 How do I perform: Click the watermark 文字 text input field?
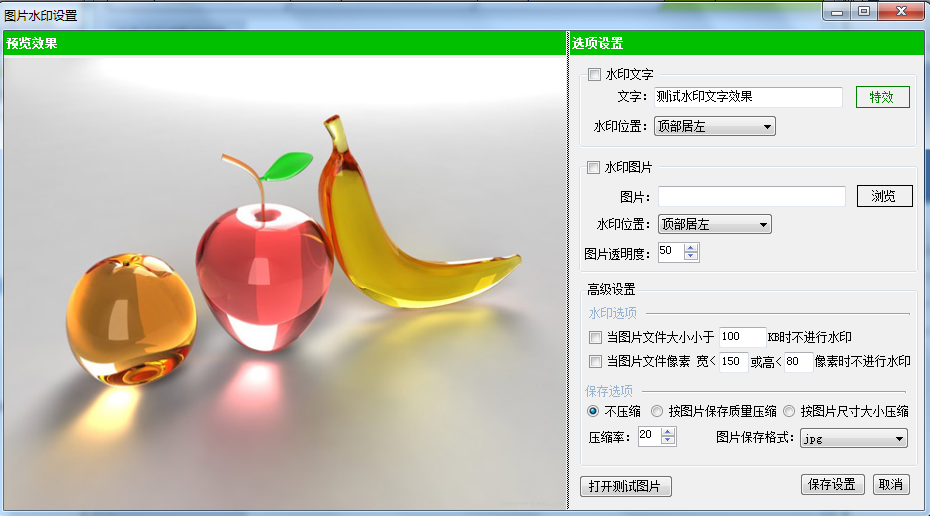pos(748,97)
